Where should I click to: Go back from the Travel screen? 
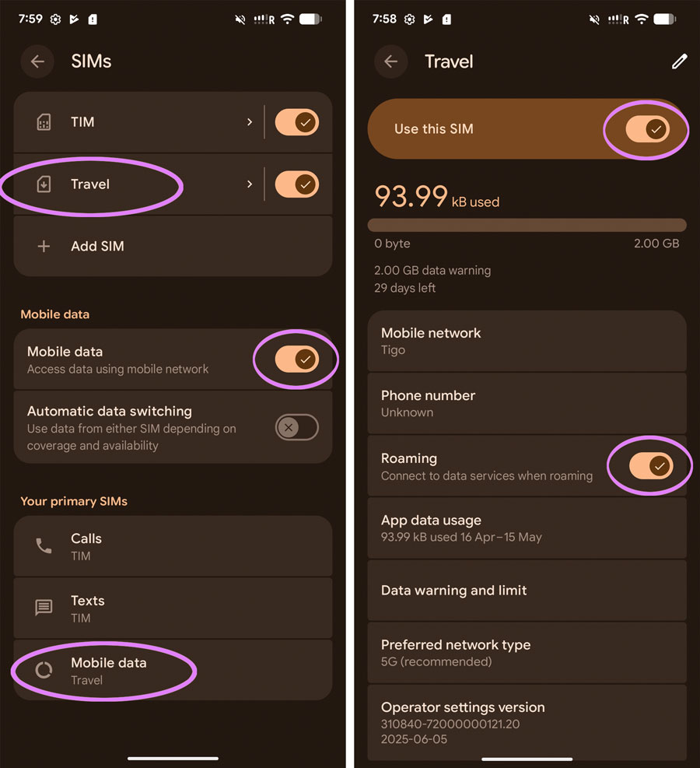click(x=390, y=61)
